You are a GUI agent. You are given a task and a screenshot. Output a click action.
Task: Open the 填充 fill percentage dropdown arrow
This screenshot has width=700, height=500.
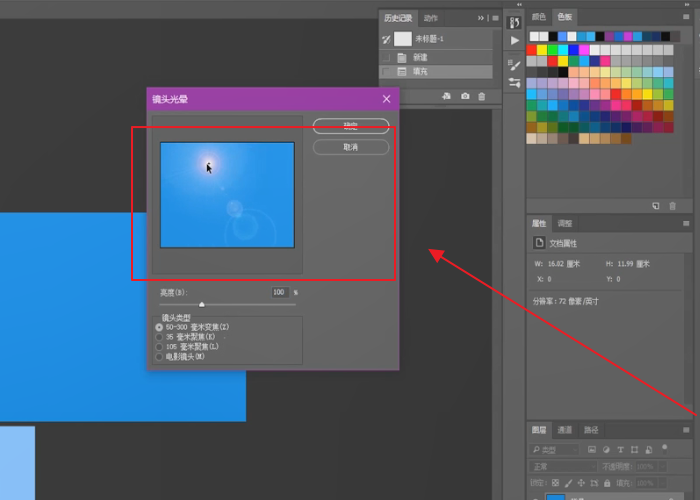pyautogui.click(x=662, y=483)
